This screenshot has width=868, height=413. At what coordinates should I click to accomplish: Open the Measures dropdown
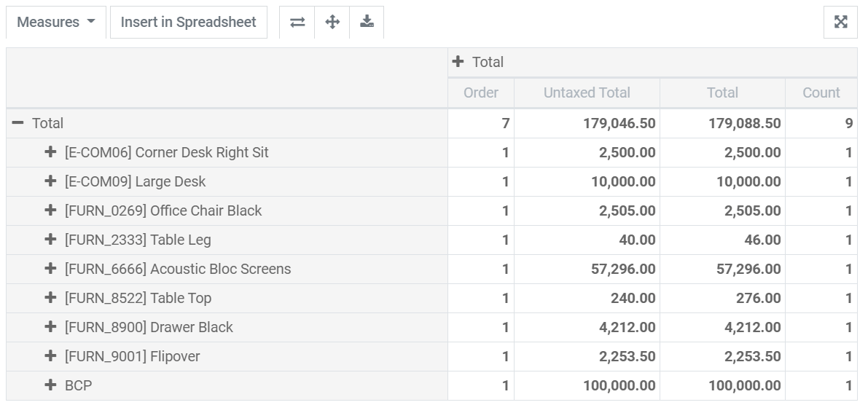click(x=56, y=22)
